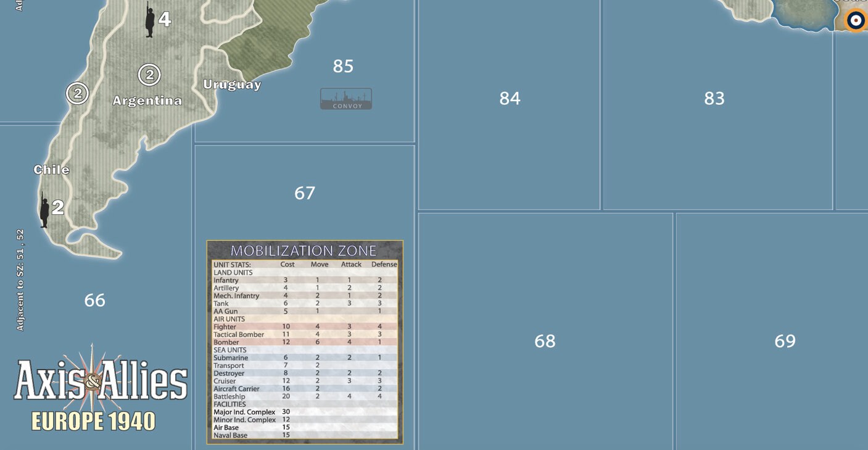Select the circled 2 left of Argentina label
868x450 pixels.
point(78,93)
